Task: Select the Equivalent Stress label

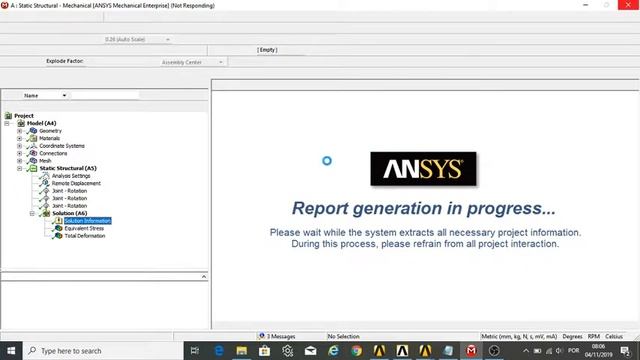Action: tap(84, 228)
